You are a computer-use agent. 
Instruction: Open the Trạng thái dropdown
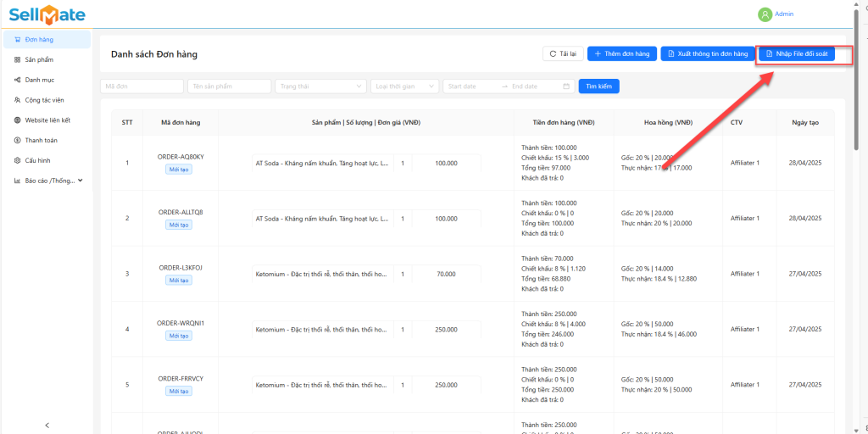point(320,86)
